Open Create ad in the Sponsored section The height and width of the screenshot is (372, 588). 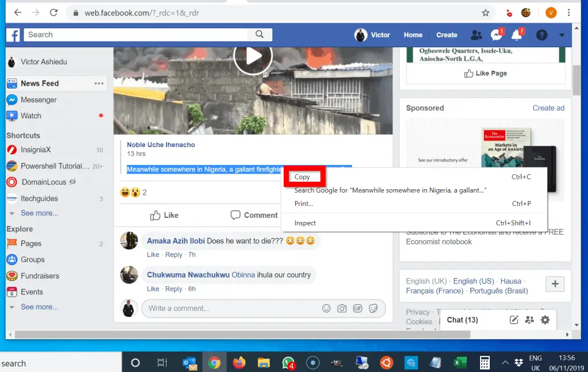point(548,108)
